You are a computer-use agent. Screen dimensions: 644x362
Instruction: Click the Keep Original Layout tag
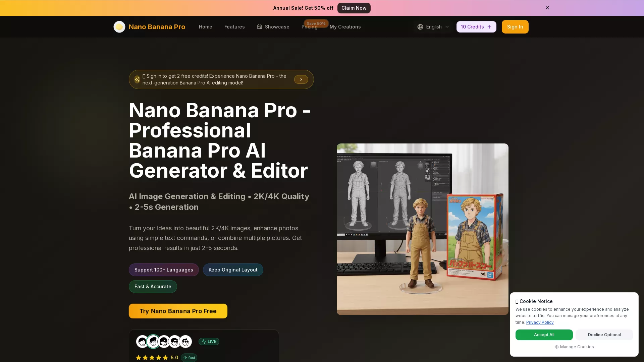[233, 270]
